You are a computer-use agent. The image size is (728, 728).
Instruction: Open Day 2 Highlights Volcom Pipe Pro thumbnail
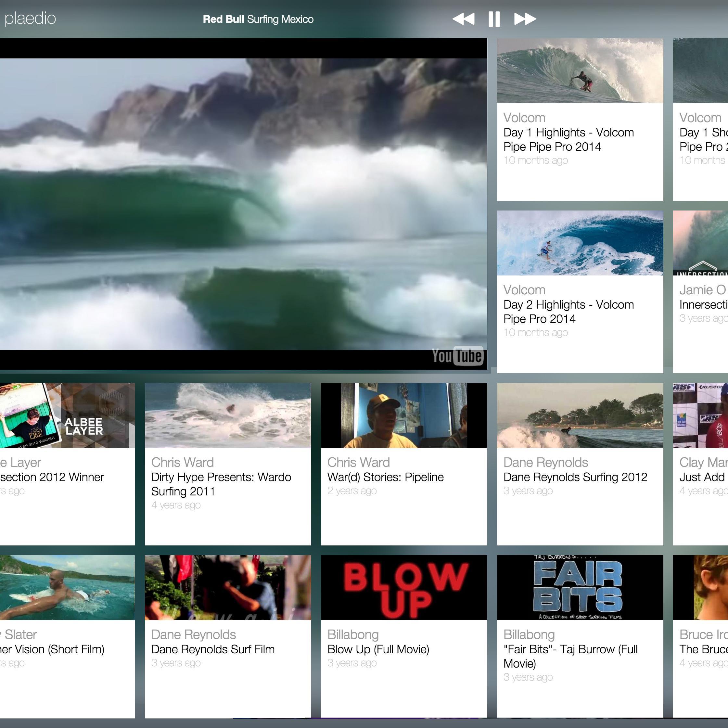pos(580,243)
